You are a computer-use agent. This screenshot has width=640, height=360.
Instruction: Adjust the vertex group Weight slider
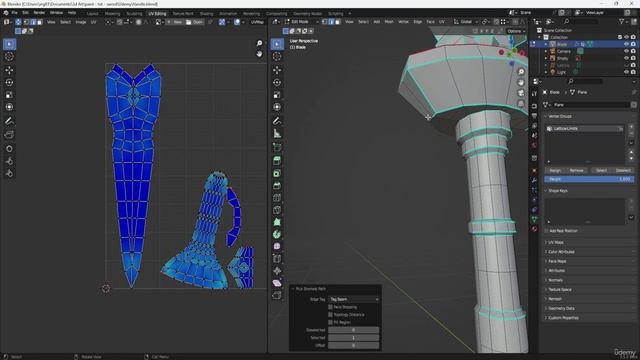(589, 179)
